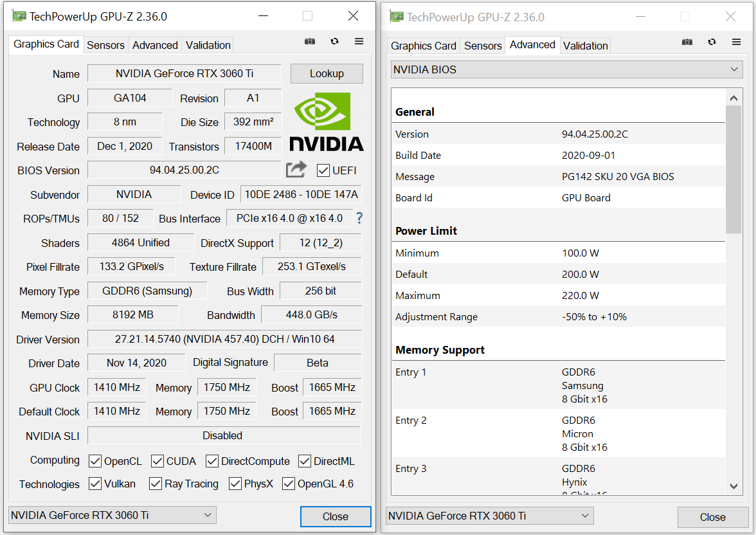Switch to Sensors tab in left window
The height and width of the screenshot is (535, 756).
(105, 45)
